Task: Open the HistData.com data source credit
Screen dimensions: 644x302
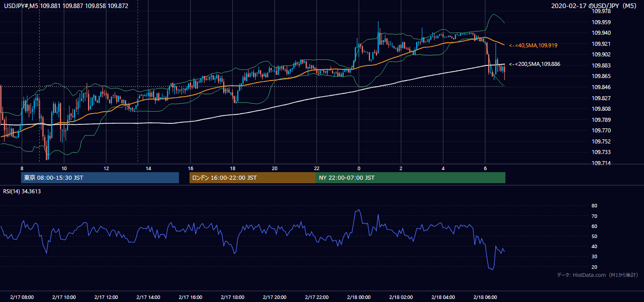Action: [598, 275]
